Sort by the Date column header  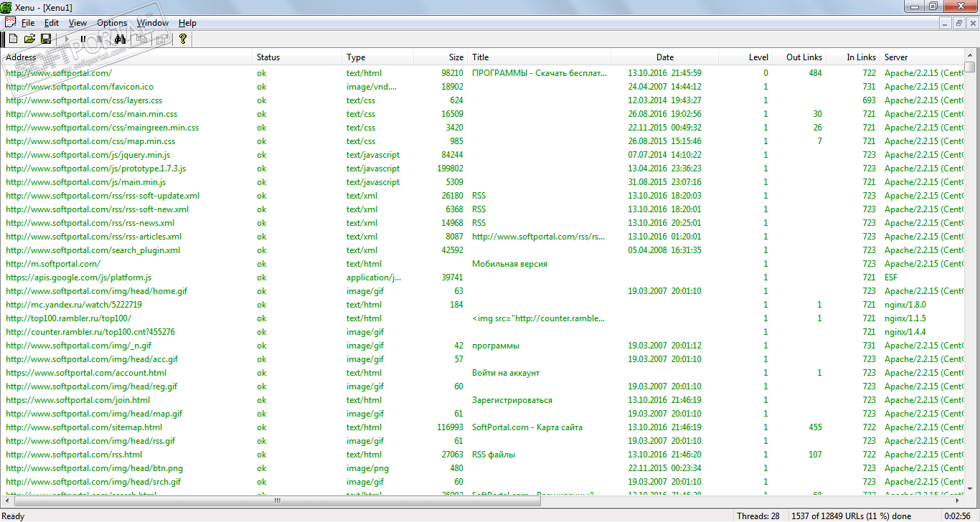pyautogui.click(x=665, y=57)
